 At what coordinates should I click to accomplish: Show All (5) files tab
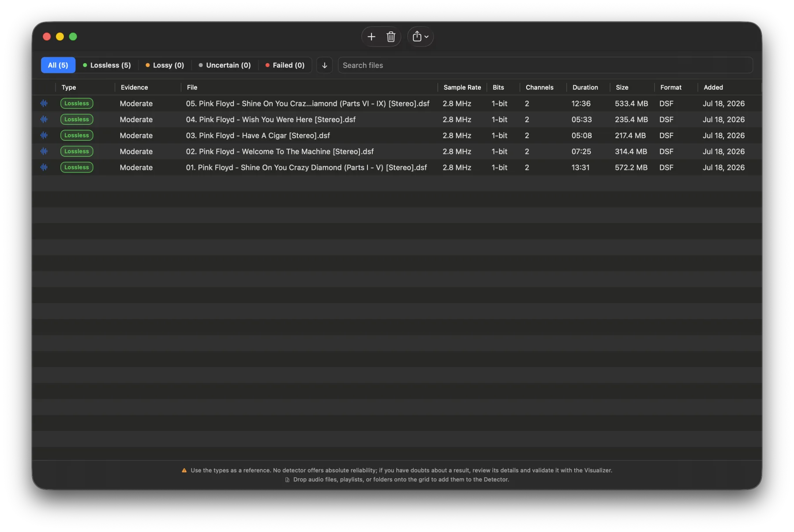pos(58,65)
